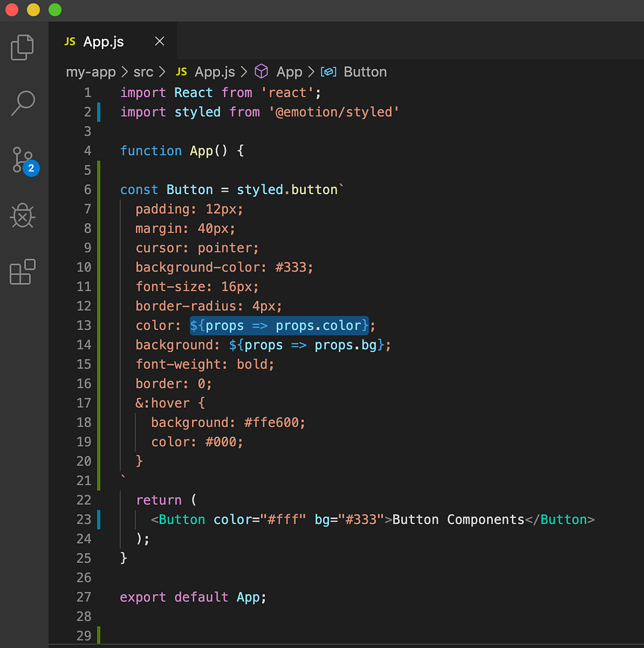Click the yellow macOS minimize window button

pos(33,9)
